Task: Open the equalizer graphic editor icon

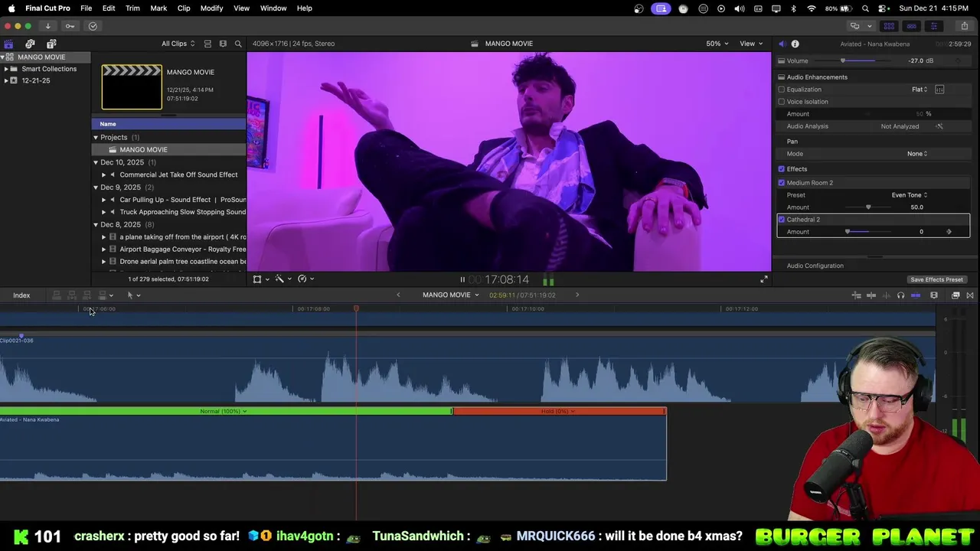Action: pos(939,90)
